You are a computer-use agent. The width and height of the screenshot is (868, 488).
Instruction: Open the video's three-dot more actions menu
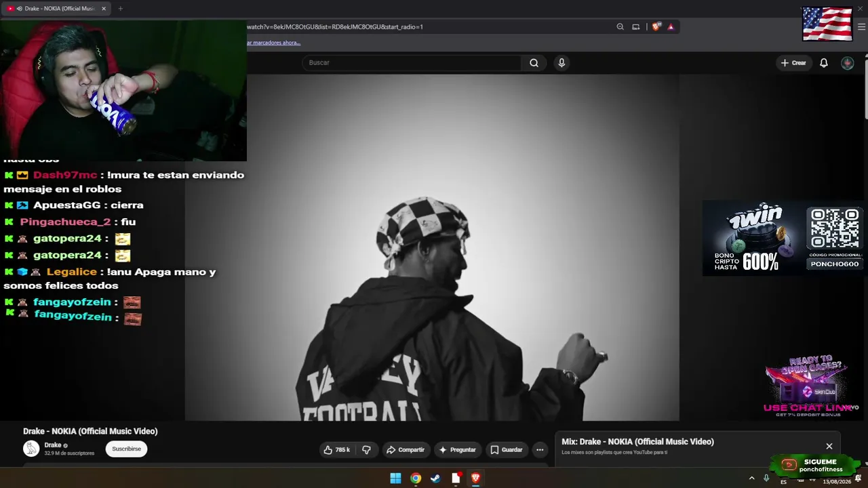[x=540, y=449]
